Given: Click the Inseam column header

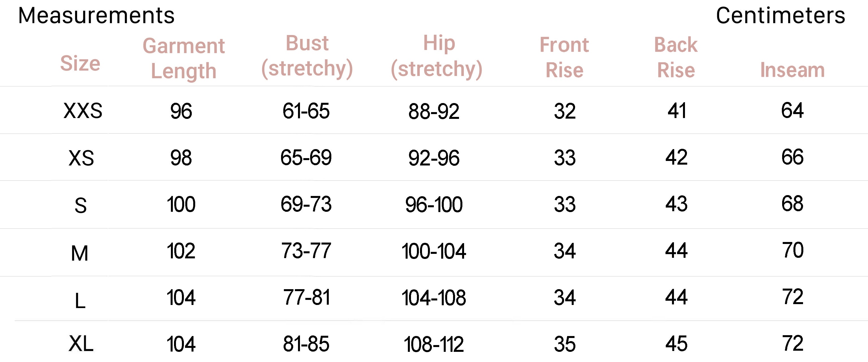Looking at the screenshot, I should pos(792,70).
